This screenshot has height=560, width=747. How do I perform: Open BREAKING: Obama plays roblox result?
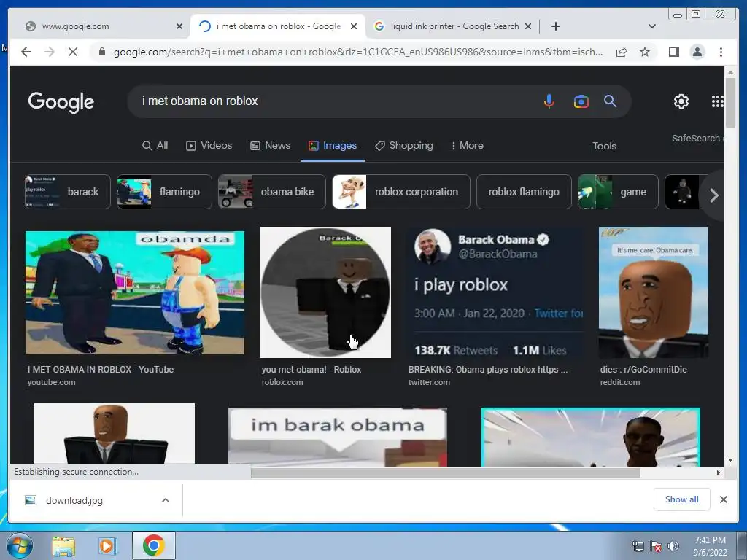pos(488,370)
